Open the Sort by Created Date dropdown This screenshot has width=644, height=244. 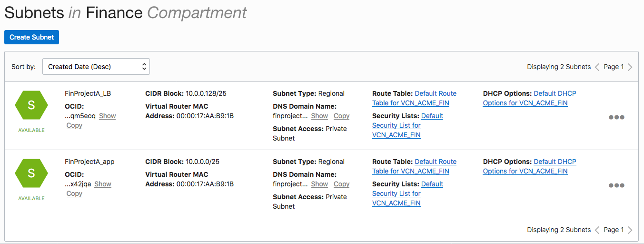coord(96,67)
